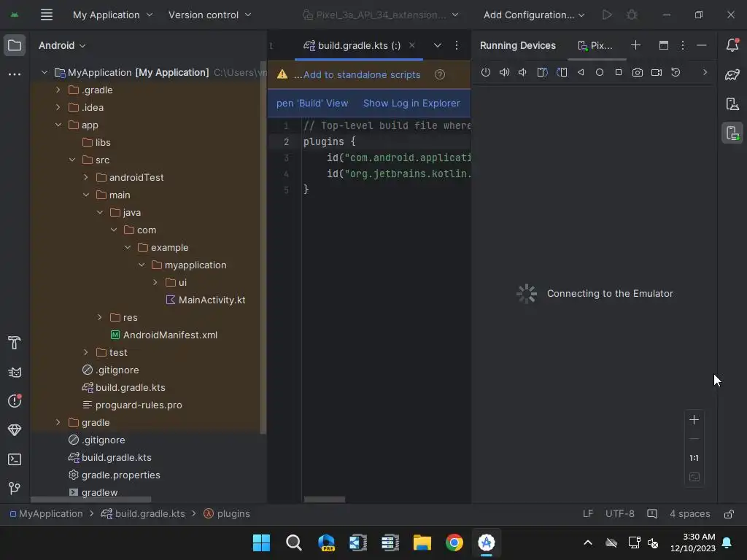The height and width of the screenshot is (560, 747).
Task: Open the scripts banner help icon
Action: [440, 75]
